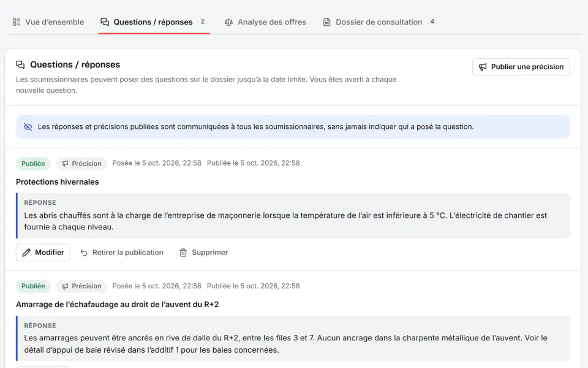
Task: Click the pencil icon in the Modifier button
Action: pos(26,252)
